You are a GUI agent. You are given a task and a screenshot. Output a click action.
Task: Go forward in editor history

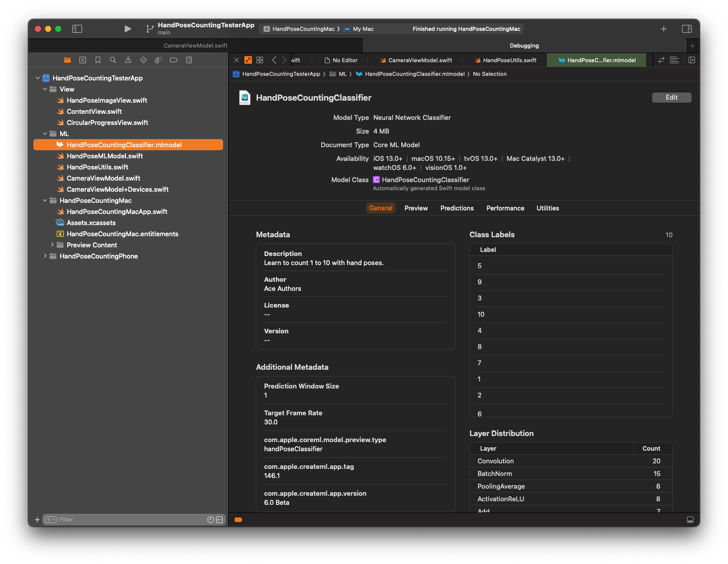tap(284, 60)
